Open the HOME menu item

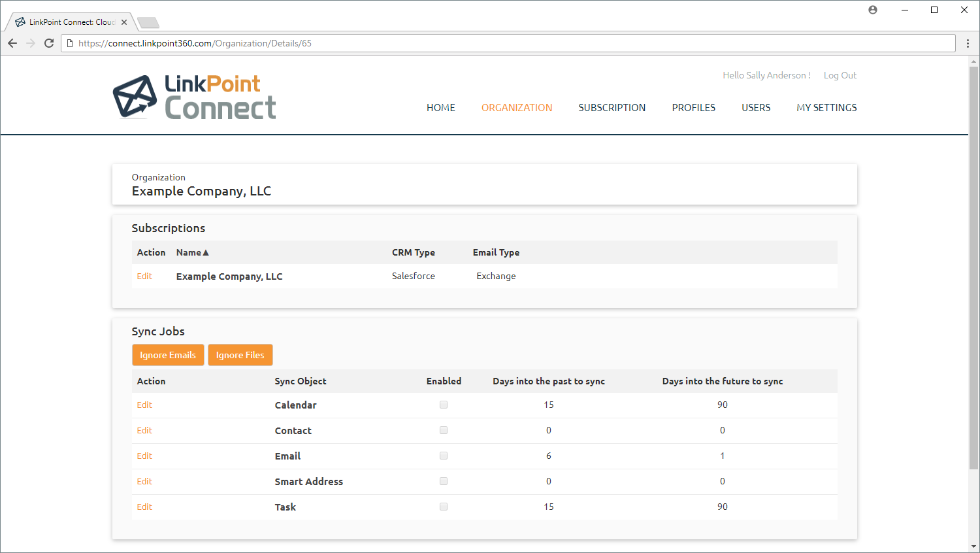pyautogui.click(x=441, y=108)
